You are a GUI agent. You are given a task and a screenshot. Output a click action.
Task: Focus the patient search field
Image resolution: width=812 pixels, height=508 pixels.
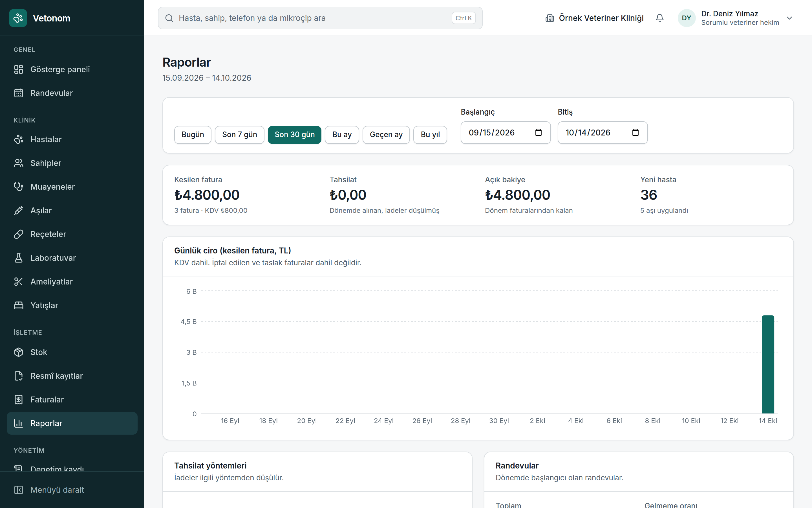320,18
